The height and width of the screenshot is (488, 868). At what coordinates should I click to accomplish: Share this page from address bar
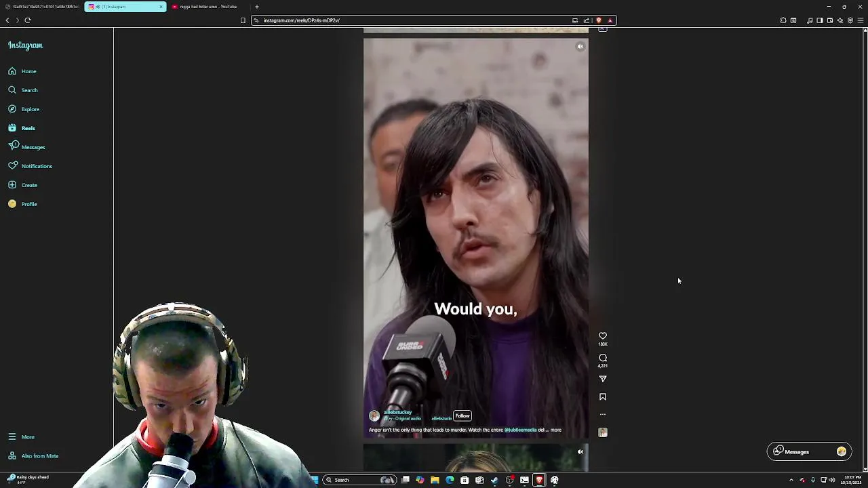click(587, 20)
